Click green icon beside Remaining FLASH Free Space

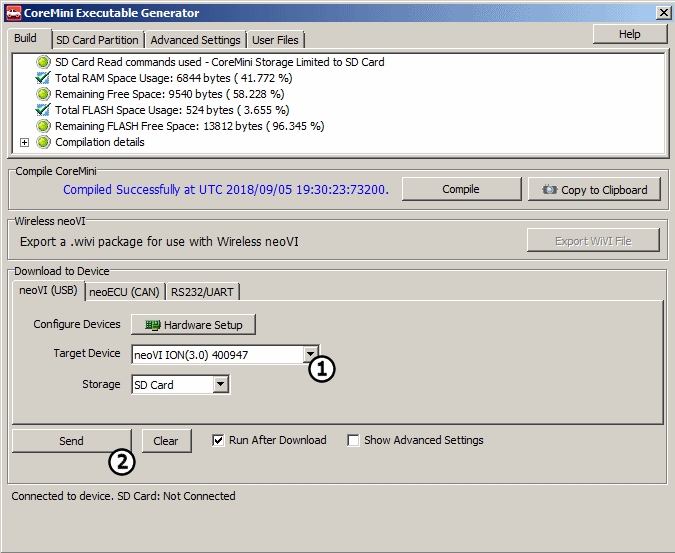pos(43,126)
